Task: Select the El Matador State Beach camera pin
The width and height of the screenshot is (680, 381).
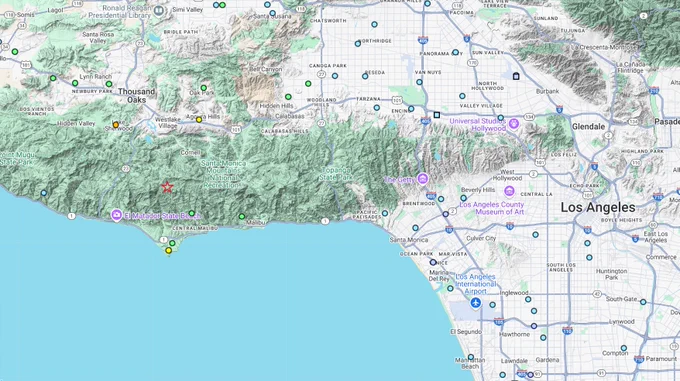Action: pyautogui.click(x=116, y=215)
